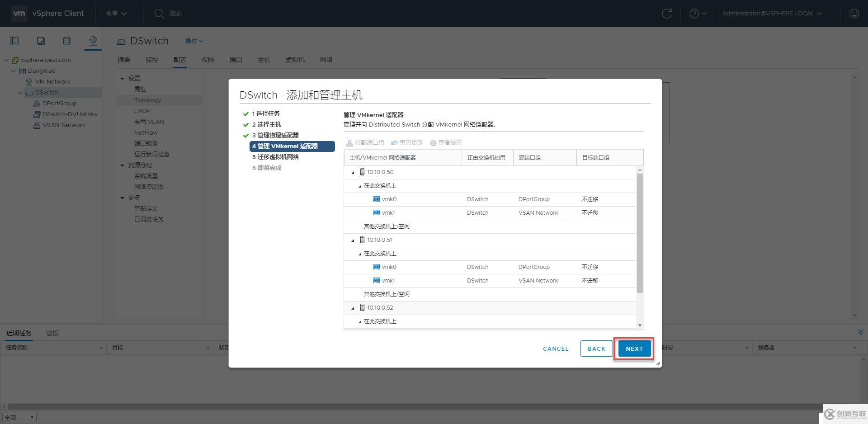Viewport: 868px width, 424px height.
Task: Click Topology in settings list
Action: coord(147,100)
